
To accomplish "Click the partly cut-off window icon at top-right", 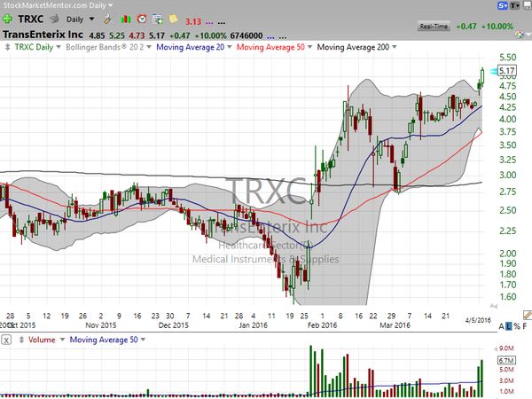I will click(x=528, y=5).
